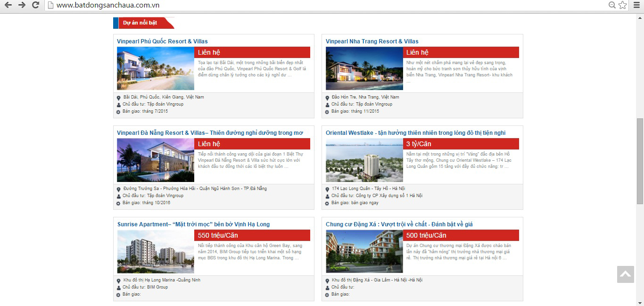Click location pin icon for Đường Trường Sa
The image size is (644, 306).
pos(118,189)
